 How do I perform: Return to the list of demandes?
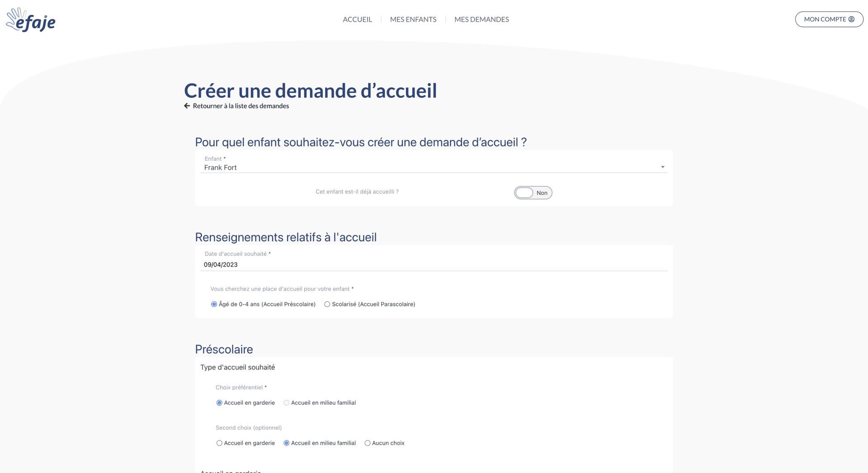coord(241,106)
